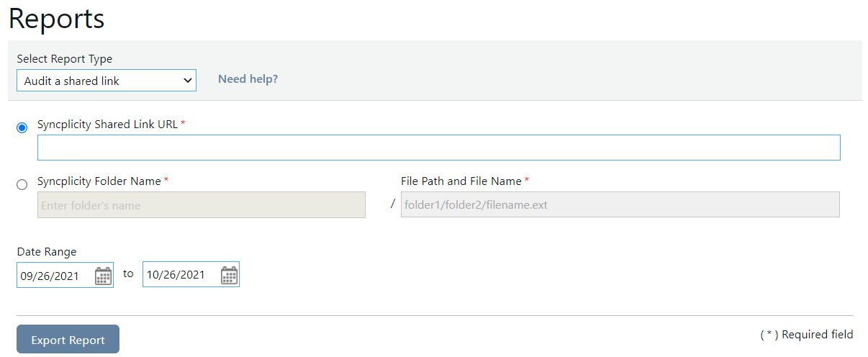Open the start date calendar picker icon

(x=104, y=275)
